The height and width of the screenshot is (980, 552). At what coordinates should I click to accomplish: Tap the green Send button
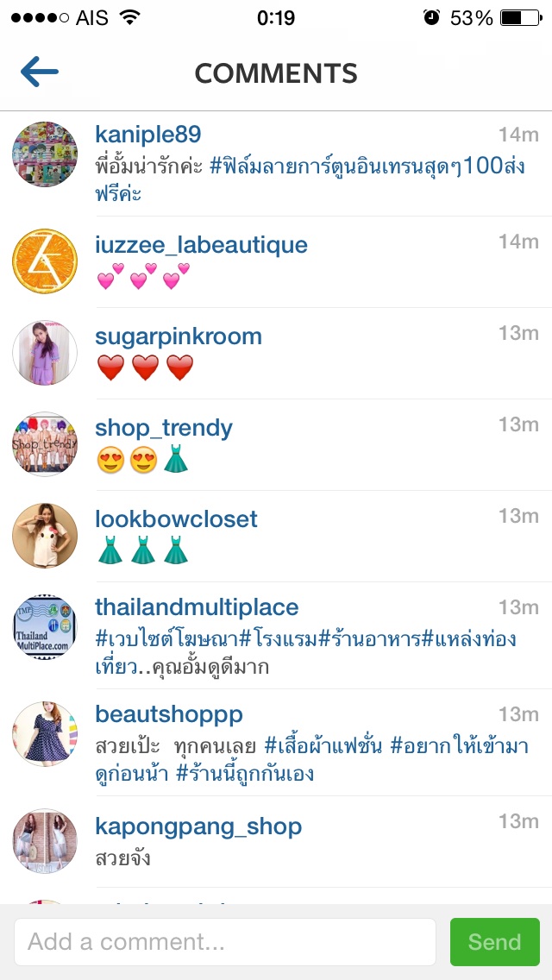[494, 941]
